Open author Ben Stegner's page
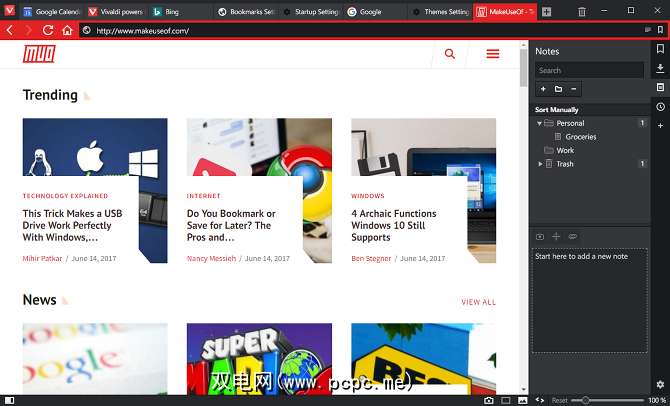This screenshot has width=670, height=406. pos(371,259)
